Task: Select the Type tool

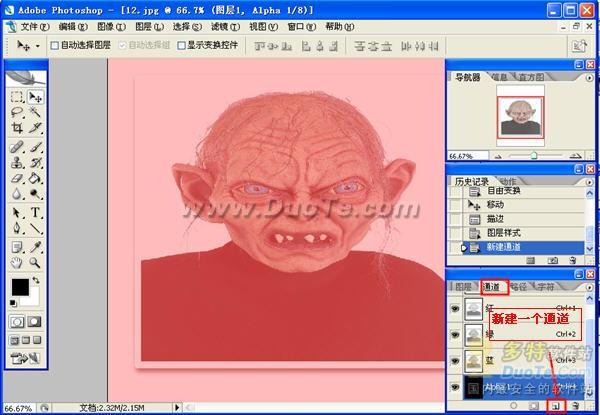Action: click(x=35, y=213)
